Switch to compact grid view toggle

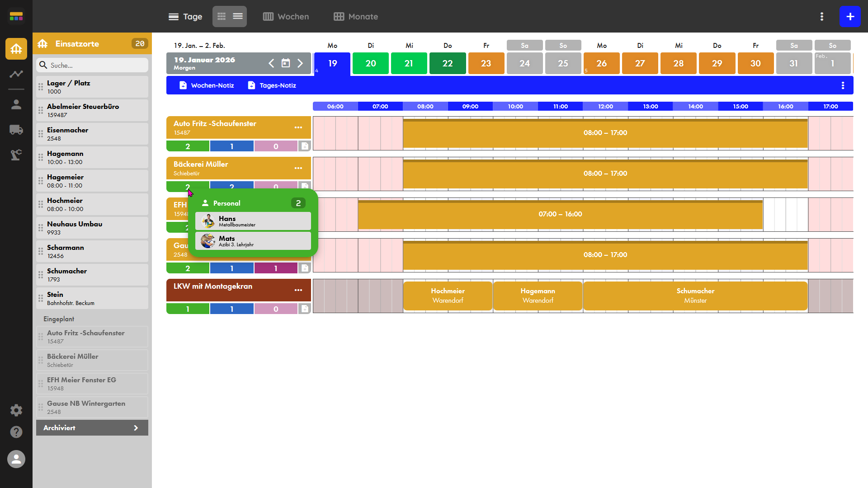click(x=222, y=17)
